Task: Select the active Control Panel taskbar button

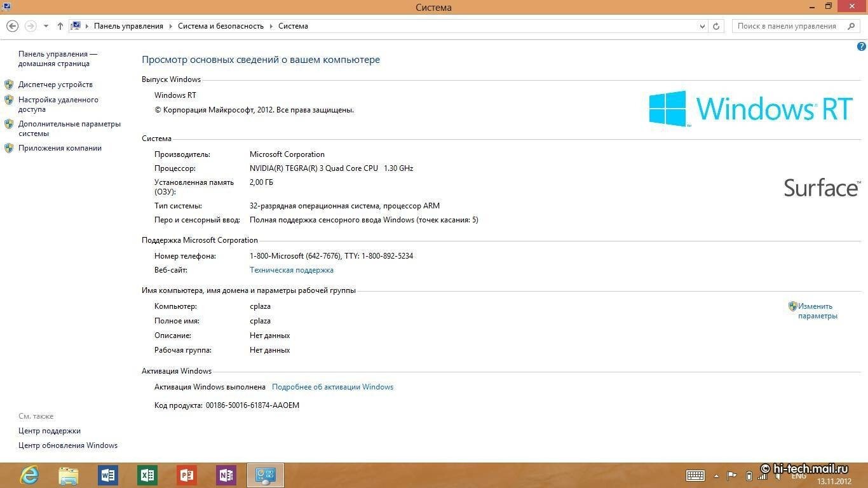Action: (x=266, y=475)
